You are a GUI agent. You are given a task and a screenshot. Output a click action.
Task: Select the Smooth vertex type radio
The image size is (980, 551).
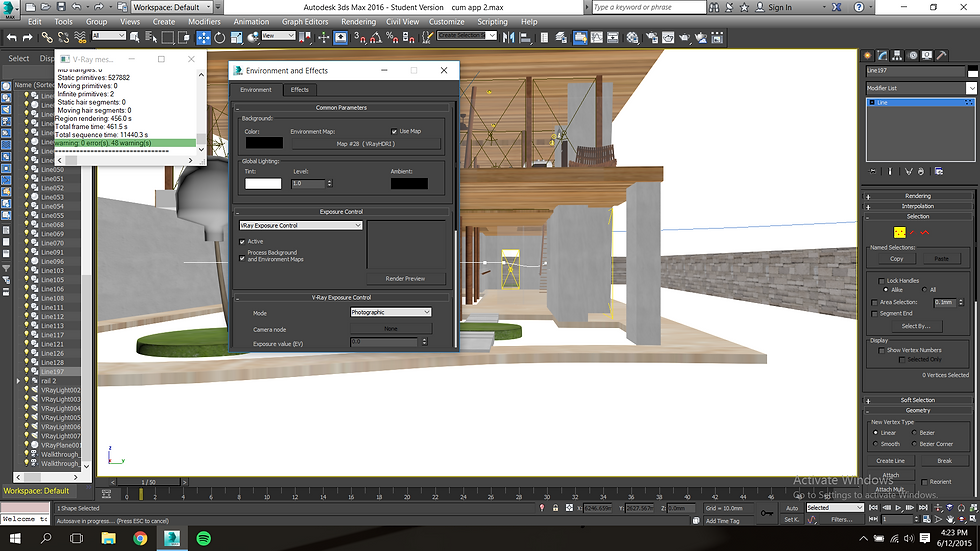[875, 444]
